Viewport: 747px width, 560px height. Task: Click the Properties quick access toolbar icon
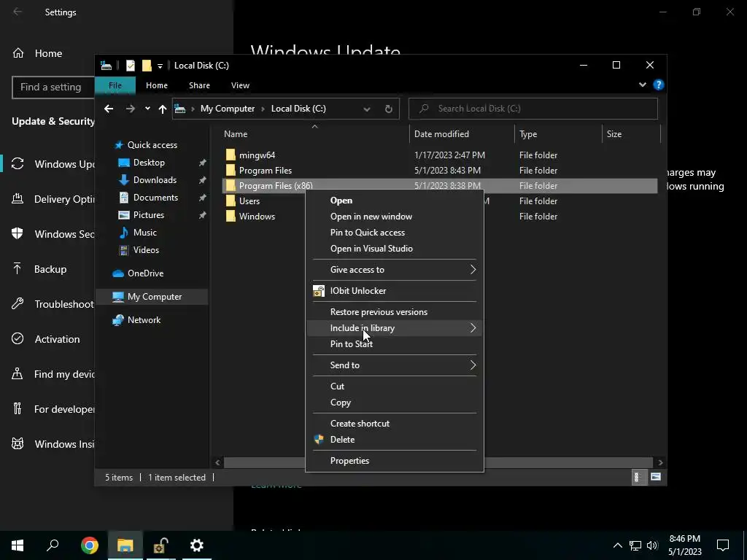(130, 66)
